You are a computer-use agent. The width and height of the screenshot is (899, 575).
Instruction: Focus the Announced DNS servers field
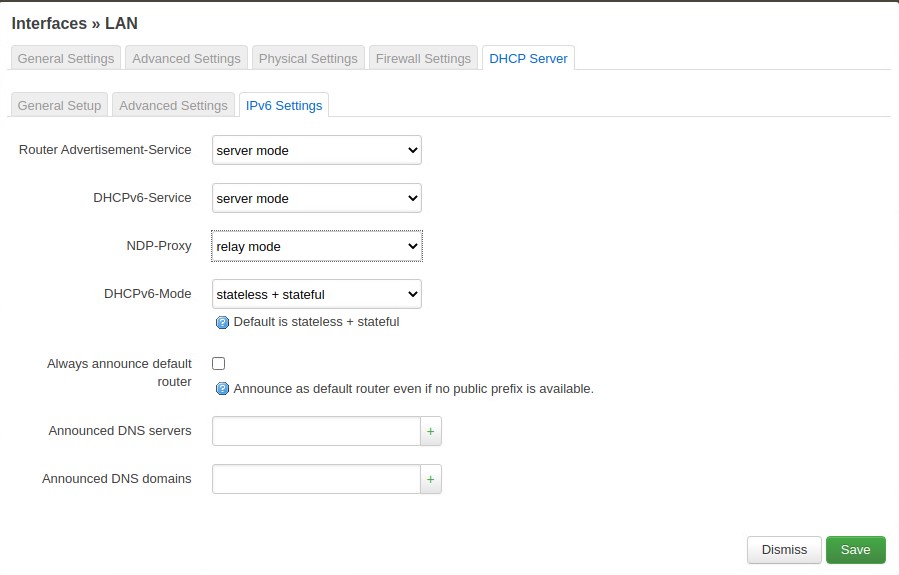pyautogui.click(x=316, y=431)
